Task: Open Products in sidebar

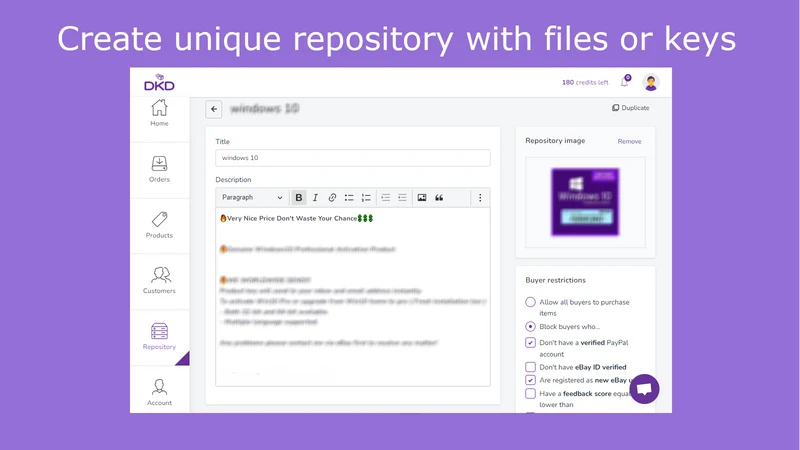Action: pos(159,225)
